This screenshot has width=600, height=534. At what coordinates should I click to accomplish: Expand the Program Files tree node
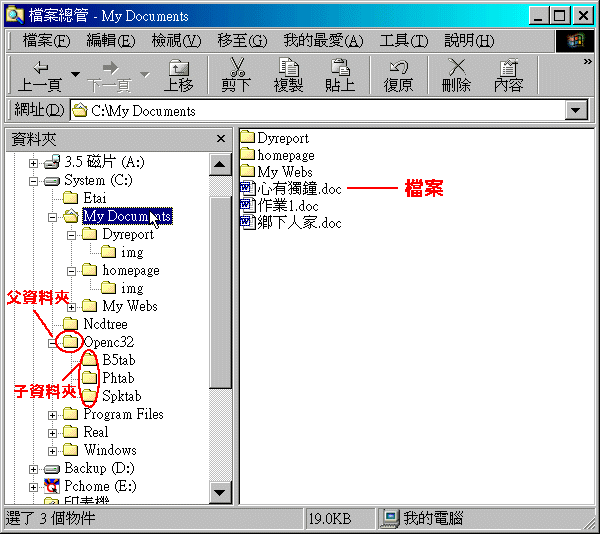click(52, 415)
